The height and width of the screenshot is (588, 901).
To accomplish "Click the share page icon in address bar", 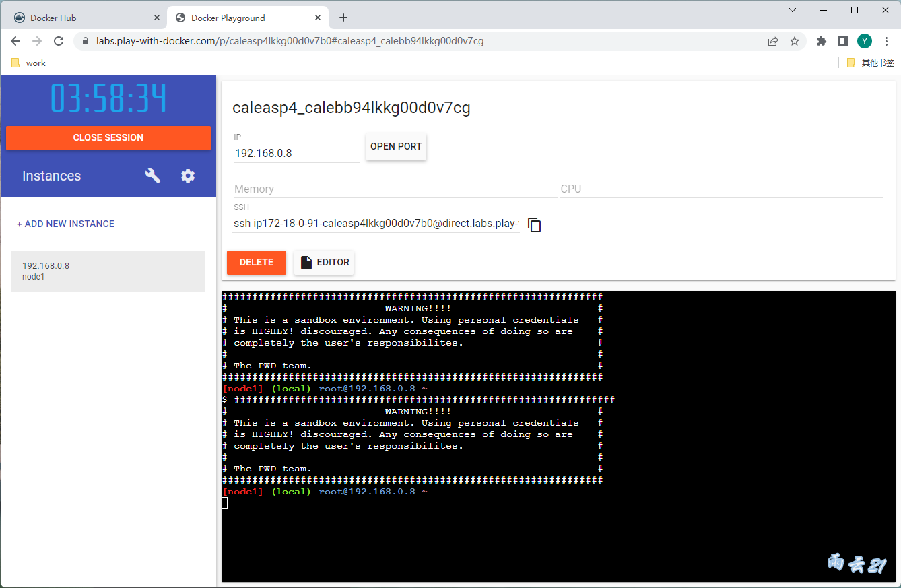I will (x=773, y=41).
